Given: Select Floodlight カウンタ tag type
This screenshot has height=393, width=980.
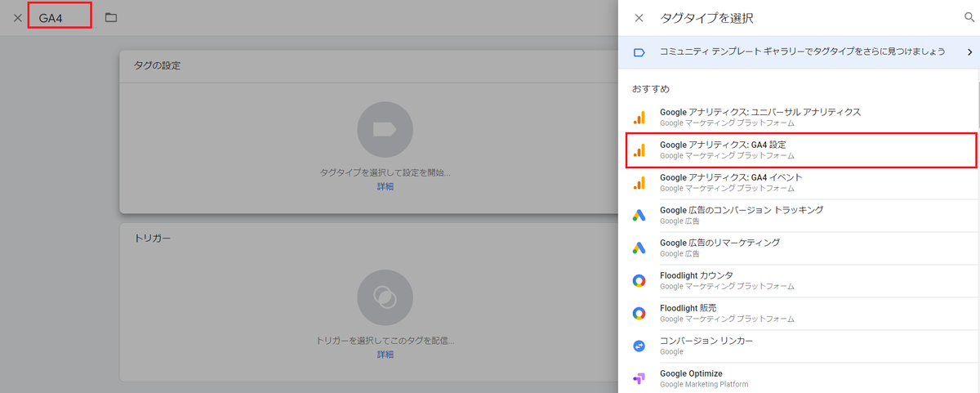Looking at the screenshot, I should [x=800, y=280].
